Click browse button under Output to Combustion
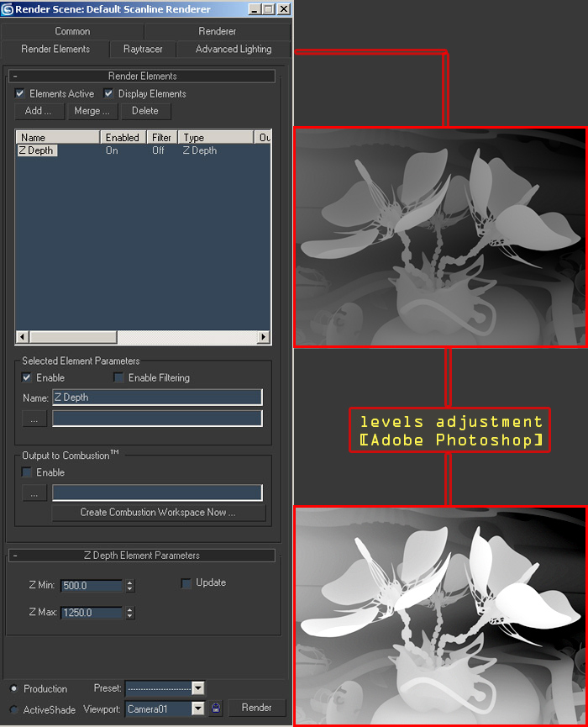The width and height of the screenshot is (588, 727). 34,493
